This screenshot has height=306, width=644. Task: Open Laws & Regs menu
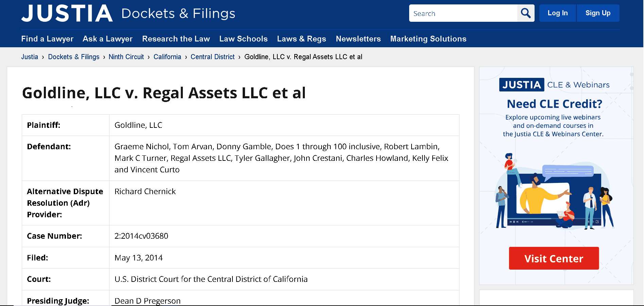click(301, 39)
